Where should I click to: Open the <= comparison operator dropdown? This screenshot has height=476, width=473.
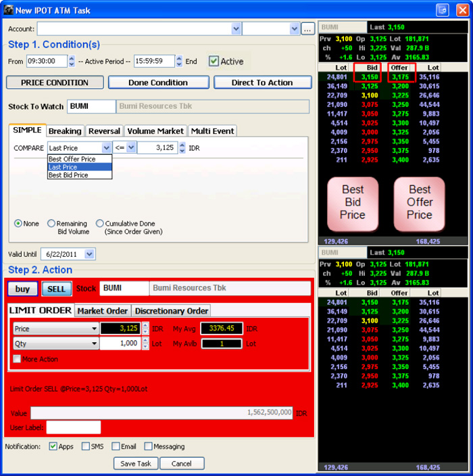pos(131,147)
